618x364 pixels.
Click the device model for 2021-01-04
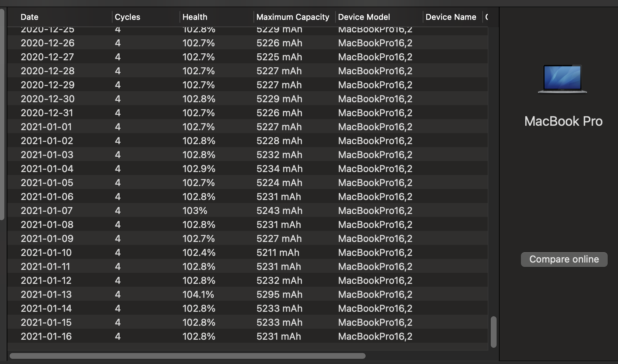(375, 169)
